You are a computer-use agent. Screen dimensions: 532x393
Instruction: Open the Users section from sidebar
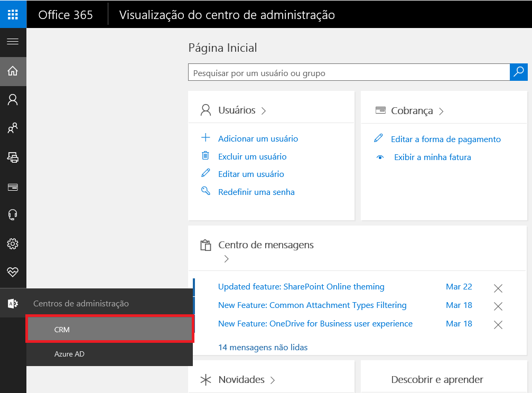click(13, 99)
